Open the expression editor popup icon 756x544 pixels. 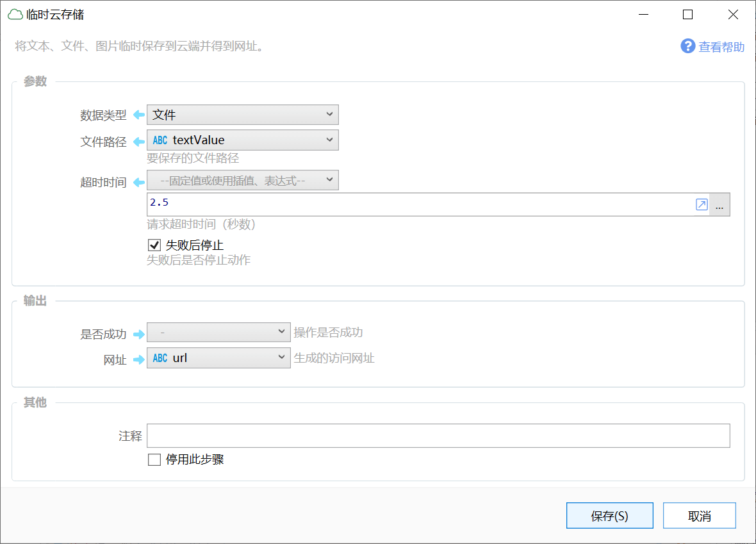tap(702, 205)
